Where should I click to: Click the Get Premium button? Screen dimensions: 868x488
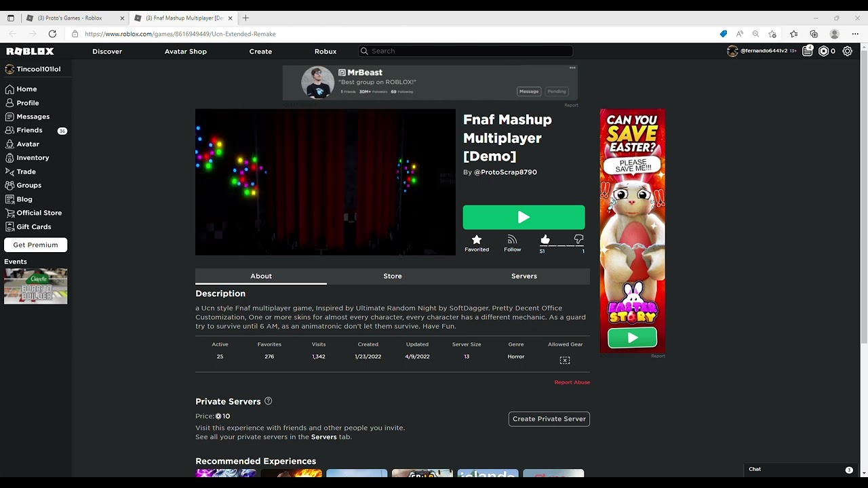35,245
